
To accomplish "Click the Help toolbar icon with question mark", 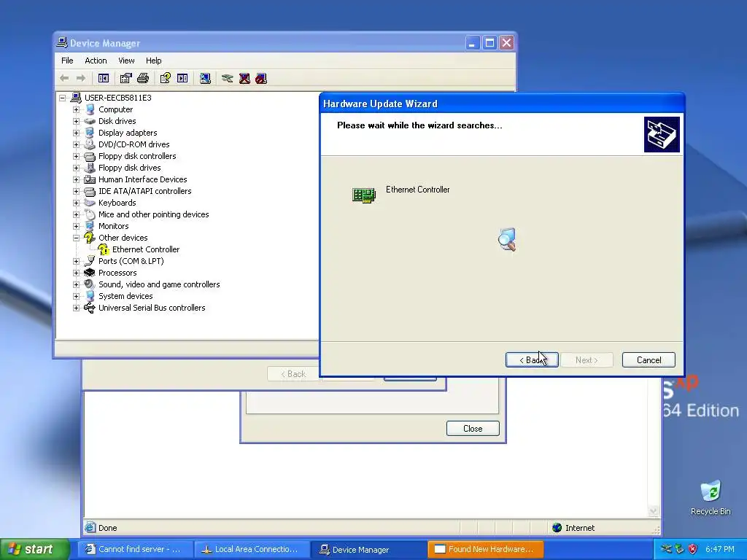I will pos(166,78).
